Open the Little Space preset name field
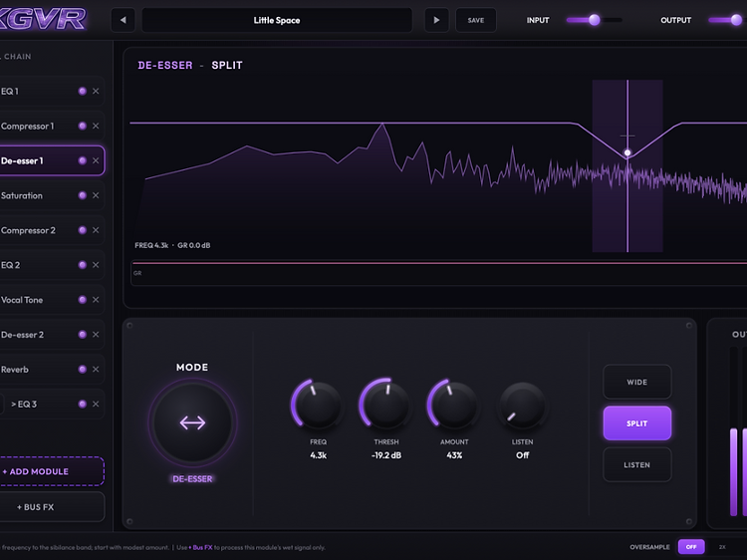This screenshot has width=747, height=560. coord(277,20)
